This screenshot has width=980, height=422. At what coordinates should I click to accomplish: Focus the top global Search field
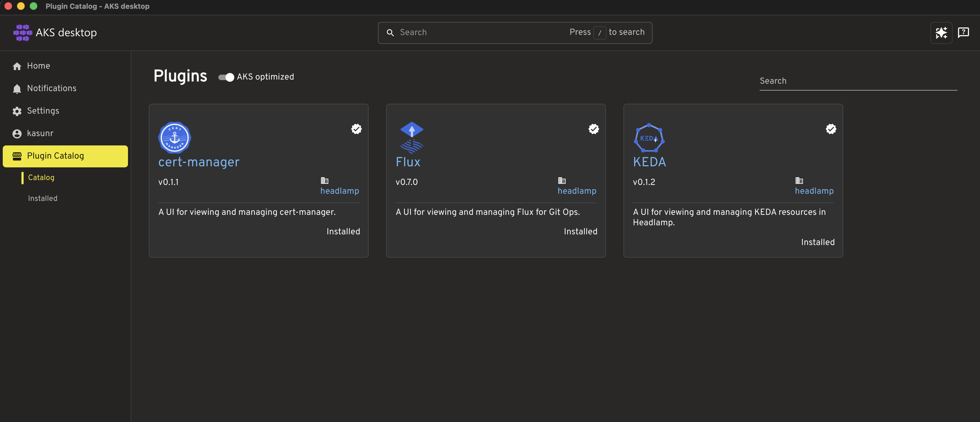(x=515, y=33)
